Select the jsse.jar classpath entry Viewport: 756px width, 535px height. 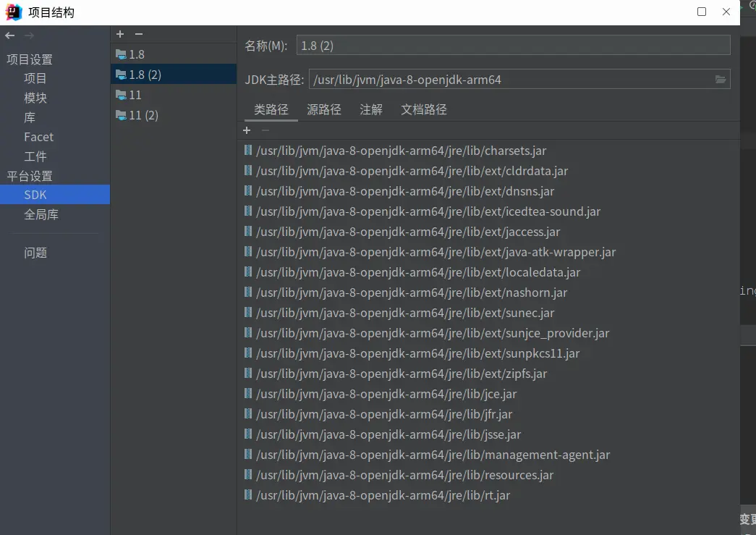(489, 434)
